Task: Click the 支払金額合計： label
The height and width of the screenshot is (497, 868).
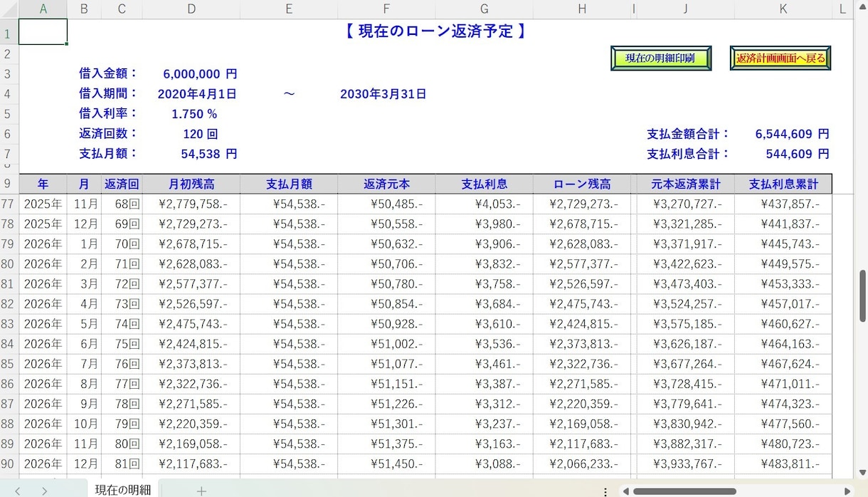Action: point(689,133)
